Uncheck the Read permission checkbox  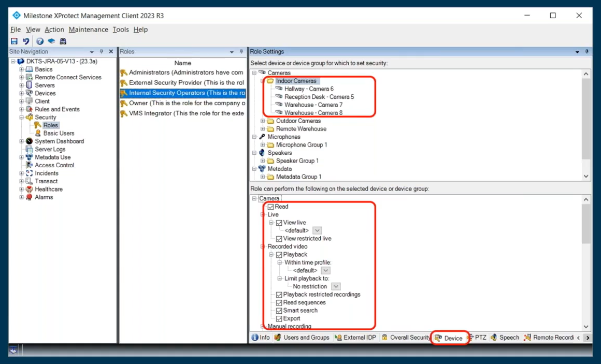(x=270, y=207)
